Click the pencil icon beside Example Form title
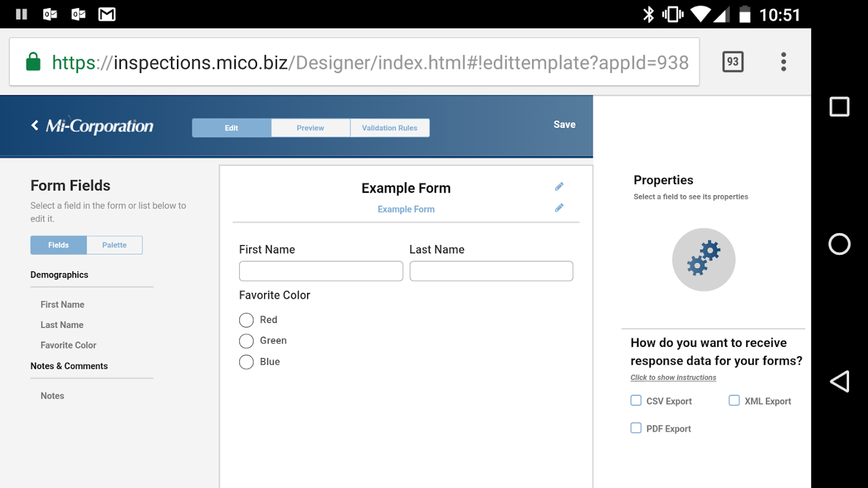Screen dimensions: 868x488 click(559, 187)
